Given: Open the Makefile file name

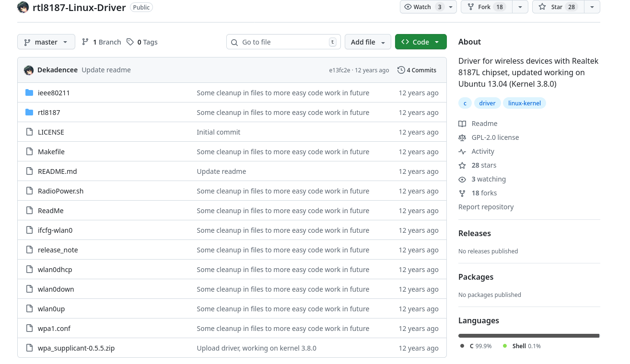Looking at the screenshot, I should pos(51,152).
